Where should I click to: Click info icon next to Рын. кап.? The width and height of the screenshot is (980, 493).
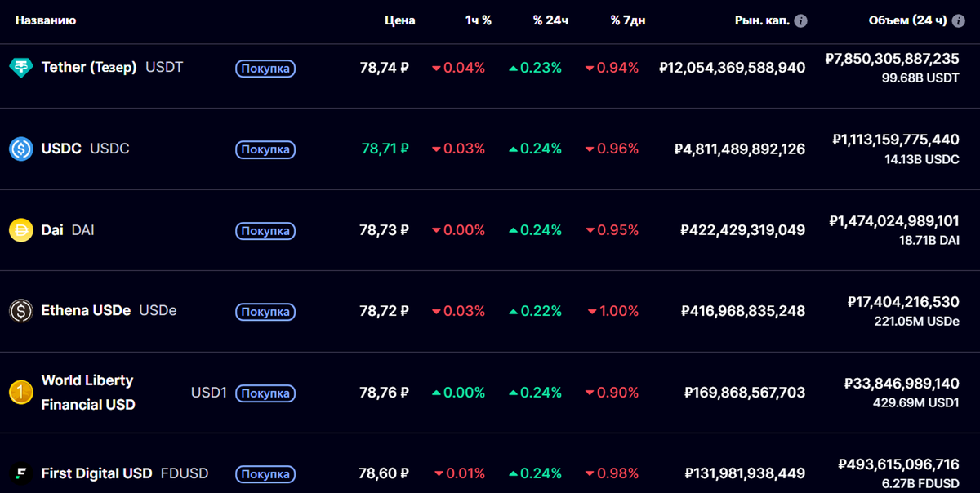(800, 20)
